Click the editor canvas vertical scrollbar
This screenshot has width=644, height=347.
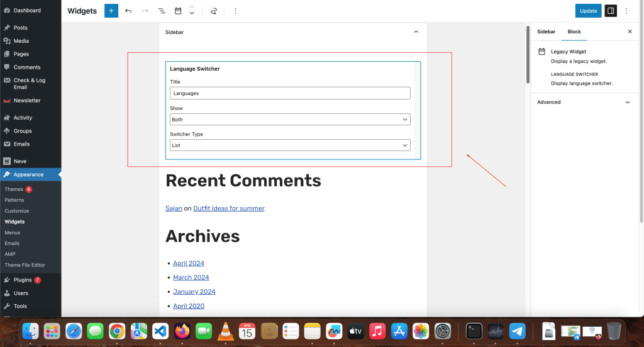click(528, 55)
